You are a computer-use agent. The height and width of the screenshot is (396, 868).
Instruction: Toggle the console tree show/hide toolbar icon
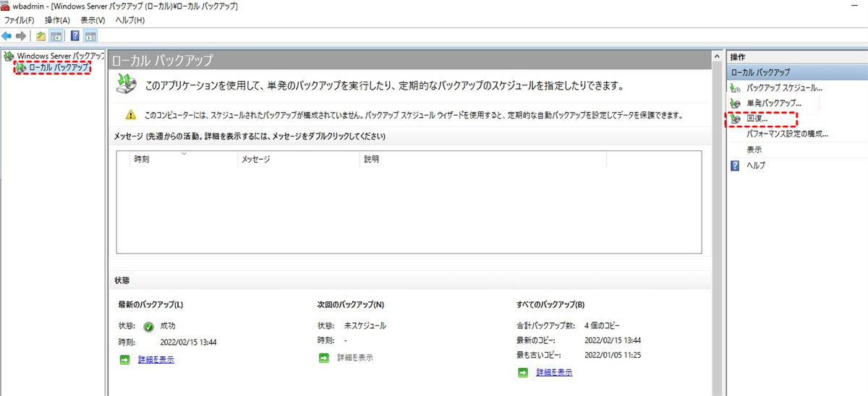pyautogui.click(x=56, y=35)
